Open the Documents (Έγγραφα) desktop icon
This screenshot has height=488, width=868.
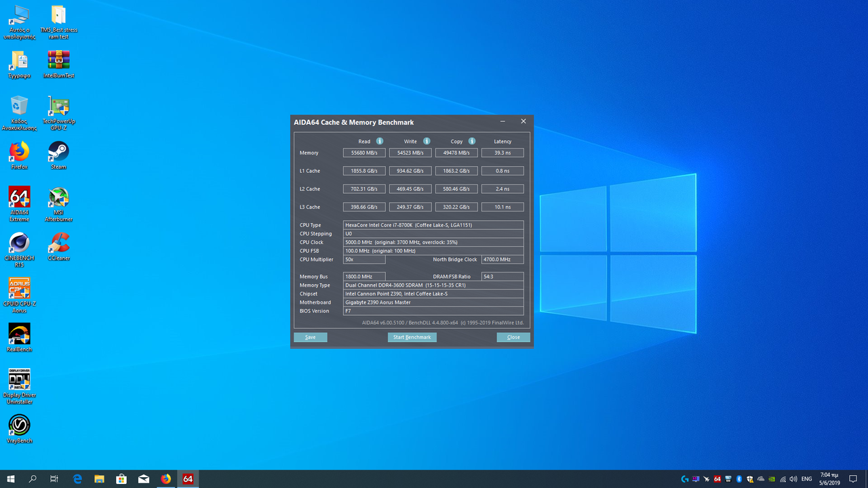(19, 64)
